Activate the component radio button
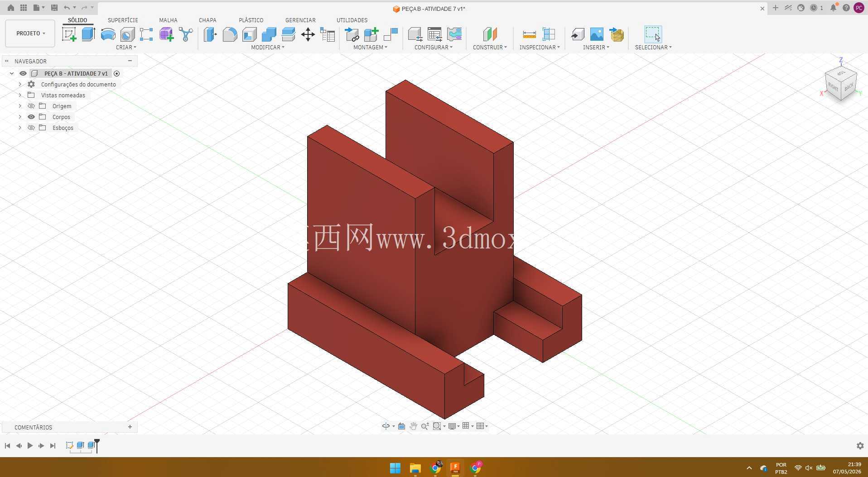The width and height of the screenshot is (868, 477). [x=116, y=73]
